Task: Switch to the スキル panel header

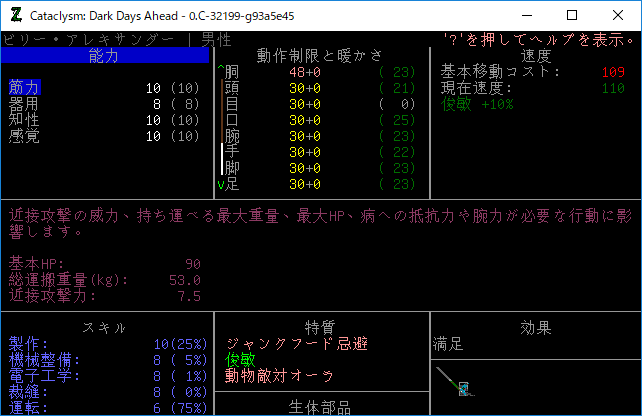Action: pos(104,328)
